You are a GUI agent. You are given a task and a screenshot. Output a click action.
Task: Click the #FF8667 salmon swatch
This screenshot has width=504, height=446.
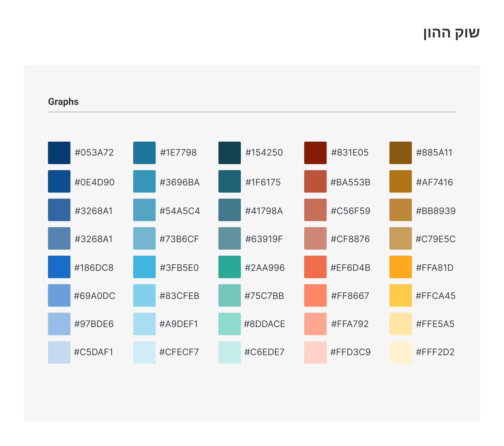pos(315,295)
